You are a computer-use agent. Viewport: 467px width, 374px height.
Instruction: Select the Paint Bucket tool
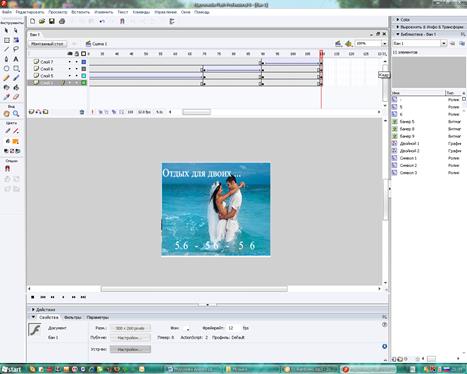point(16,87)
